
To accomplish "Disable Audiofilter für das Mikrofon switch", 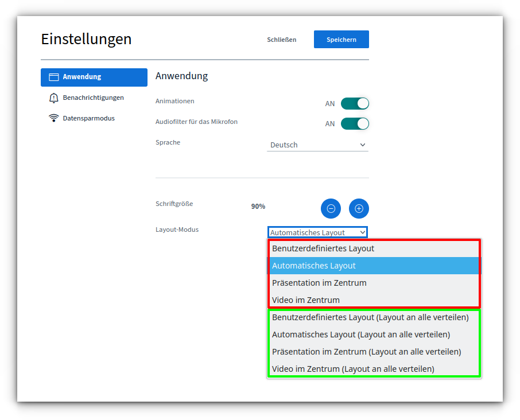I will tap(355, 124).
